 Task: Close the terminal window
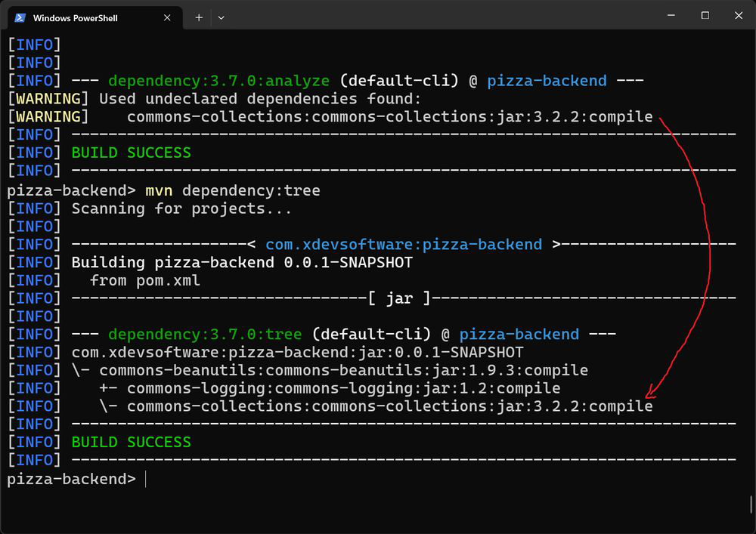coord(738,15)
